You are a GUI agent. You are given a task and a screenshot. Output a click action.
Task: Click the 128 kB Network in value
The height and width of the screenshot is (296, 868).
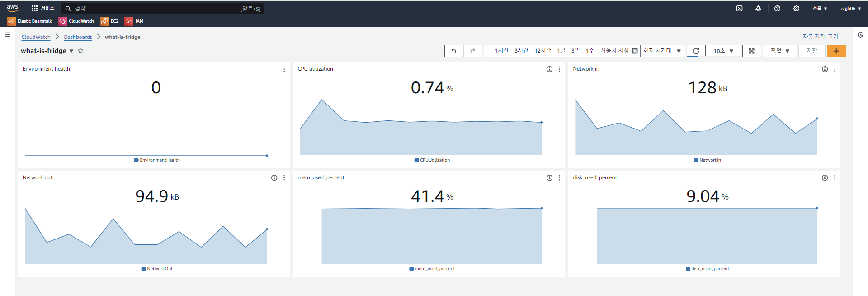point(708,88)
